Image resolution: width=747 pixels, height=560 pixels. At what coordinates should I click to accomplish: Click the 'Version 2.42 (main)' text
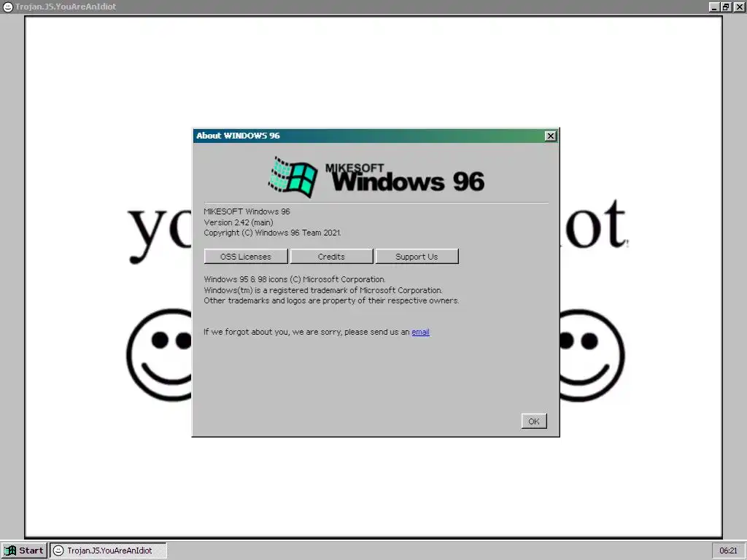tap(239, 222)
